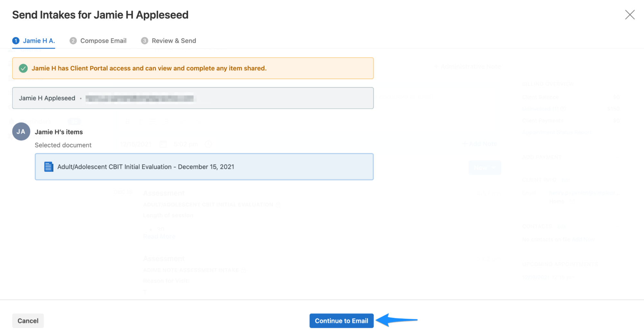This screenshot has height=334, width=644.
Task: Insert a bulleted list in the note
Action: pos(153,121)
